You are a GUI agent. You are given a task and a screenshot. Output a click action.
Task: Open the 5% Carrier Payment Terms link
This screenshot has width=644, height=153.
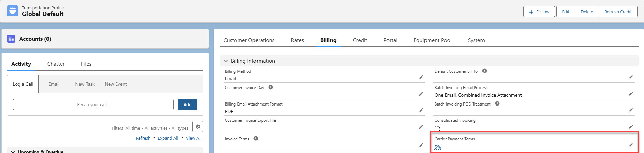click(438, 147)
